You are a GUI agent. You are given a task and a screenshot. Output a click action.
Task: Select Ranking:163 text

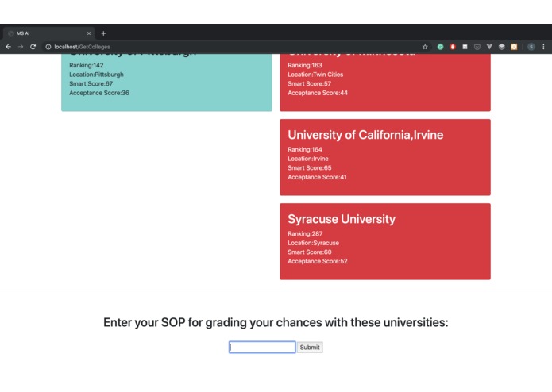pyautogui.click(x=305, y=65)
